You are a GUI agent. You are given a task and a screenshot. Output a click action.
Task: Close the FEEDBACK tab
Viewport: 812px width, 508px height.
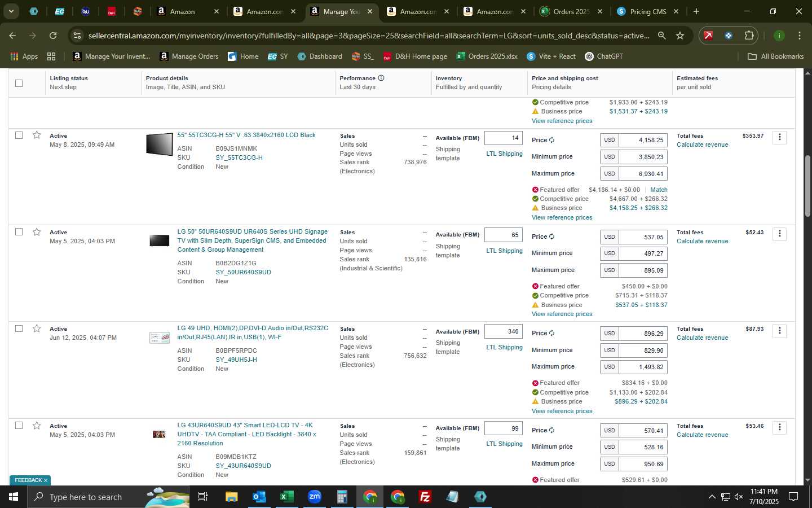pyautogui.click(x=46, y=480)
